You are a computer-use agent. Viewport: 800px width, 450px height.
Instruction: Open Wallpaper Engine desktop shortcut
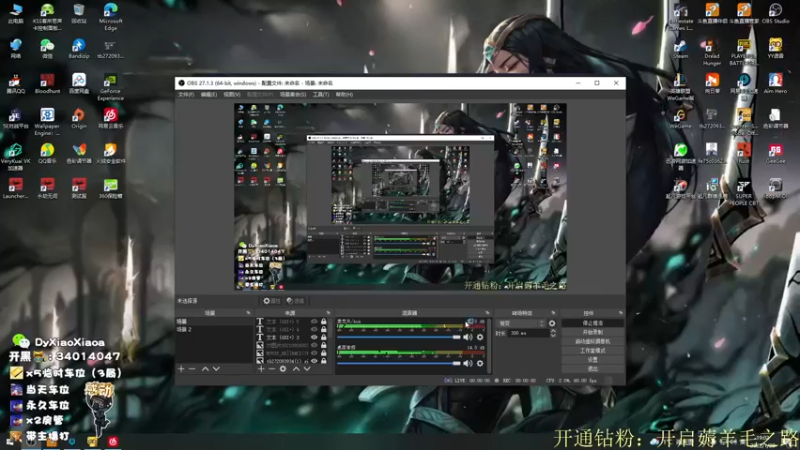[x=47, y=122]
